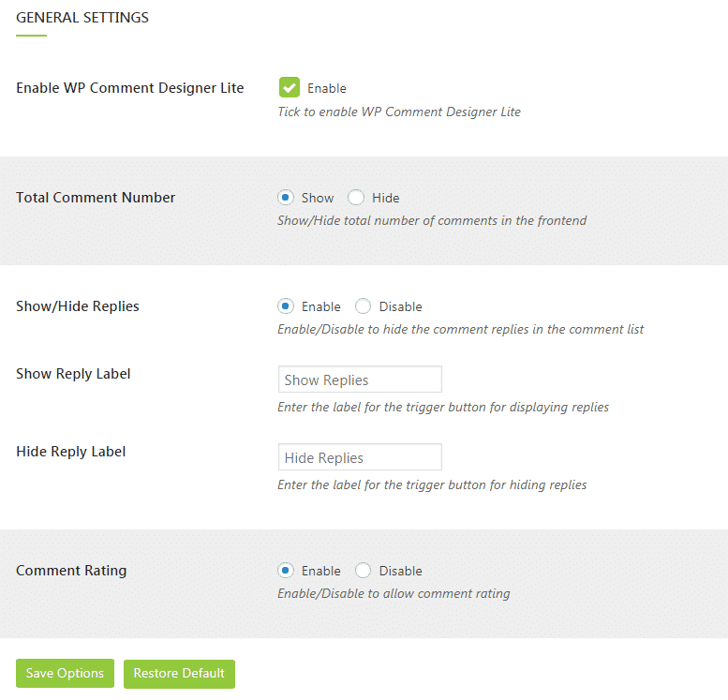Click the 'trigger button for hiding replies' hint
728x700 pixels.
(x=432, y=484)
